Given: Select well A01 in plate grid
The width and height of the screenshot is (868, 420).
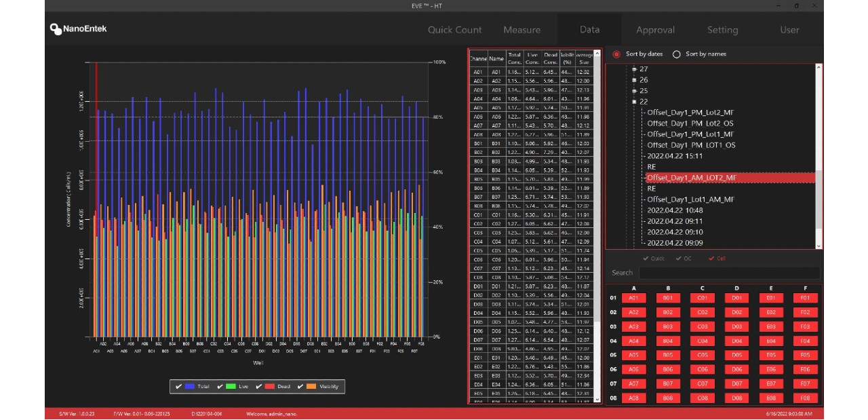Looking at the screenshot, I should click(x=633, y=298).
